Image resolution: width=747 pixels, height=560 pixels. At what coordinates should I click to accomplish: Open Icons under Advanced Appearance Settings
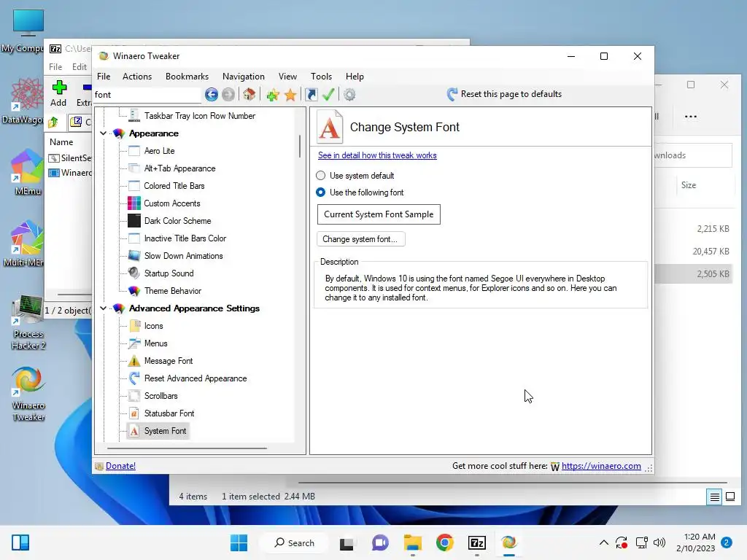coord(153,326)
